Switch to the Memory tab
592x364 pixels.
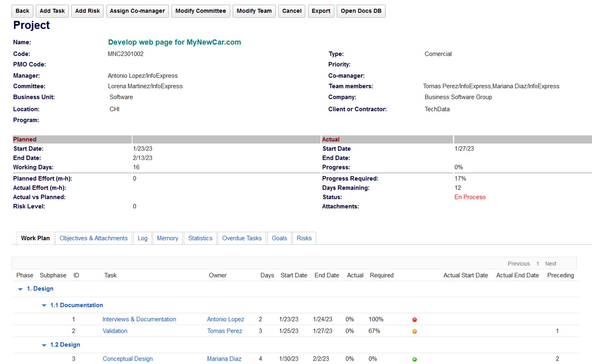[168, 238]
